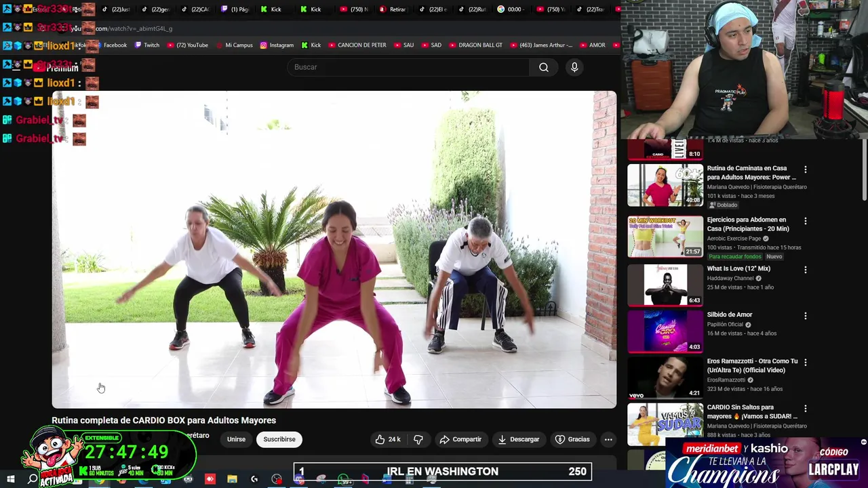This screenshot has width=868, height=488.
Task: Open Rutina de Caminata en Casa thumbnail
Action: tap(665, 185)
